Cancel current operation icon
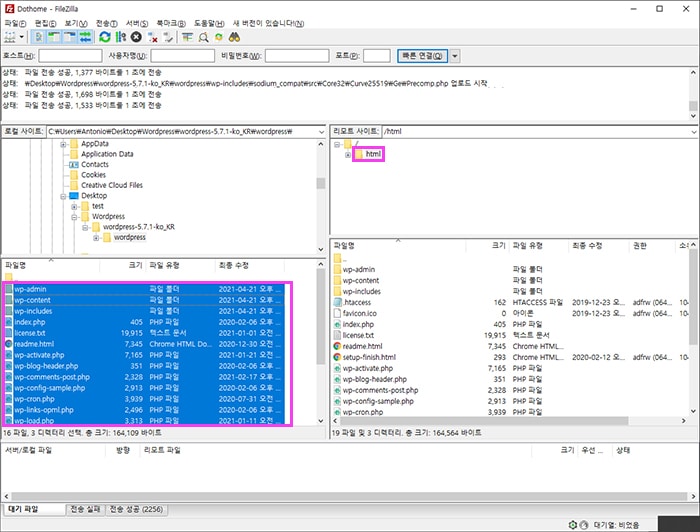This screenshot has width=700, height=532. [136, 37]
